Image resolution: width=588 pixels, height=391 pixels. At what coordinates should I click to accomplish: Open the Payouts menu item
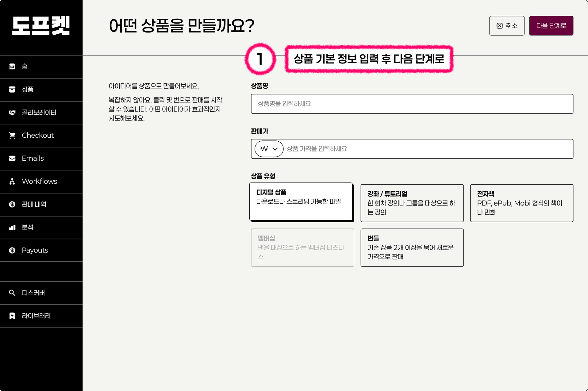point(35,250)
